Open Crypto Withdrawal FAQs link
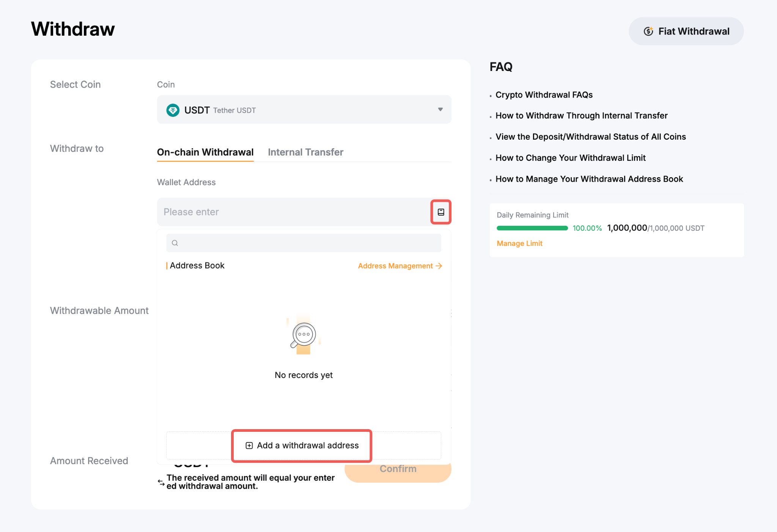The width and height of the screenshot is (777, 532). tap(544, 95)
